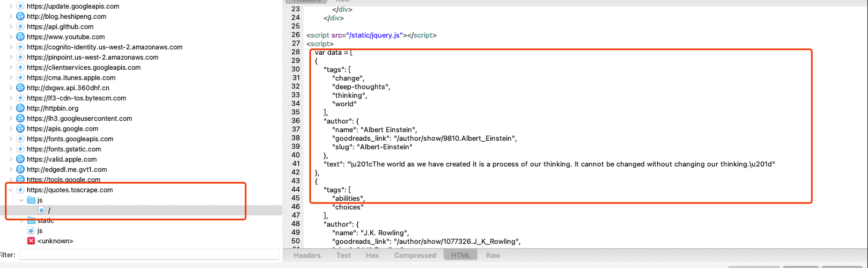Click the "slug": "Albert-Einstein" line
868x268 pixels.
[372, 147]
